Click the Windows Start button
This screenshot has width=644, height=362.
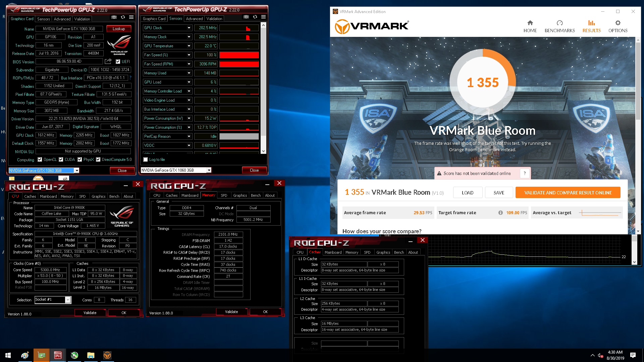point(8,355)
